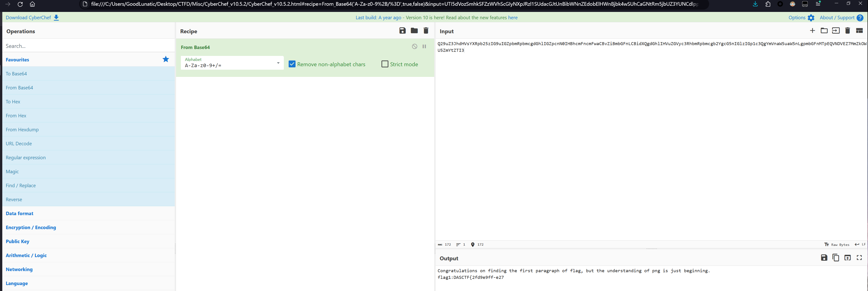
Task: Add a new input tab
Action: pyautogui.click(x=812, y=31)
